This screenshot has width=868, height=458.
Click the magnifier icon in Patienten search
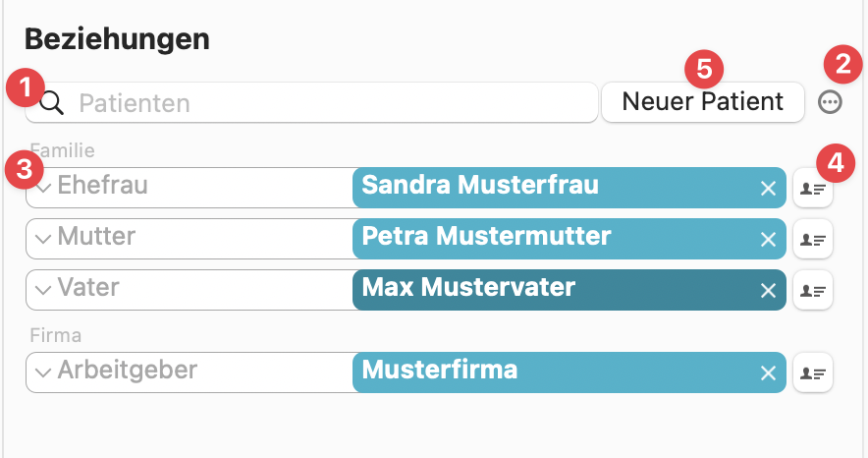pos(52,103)
